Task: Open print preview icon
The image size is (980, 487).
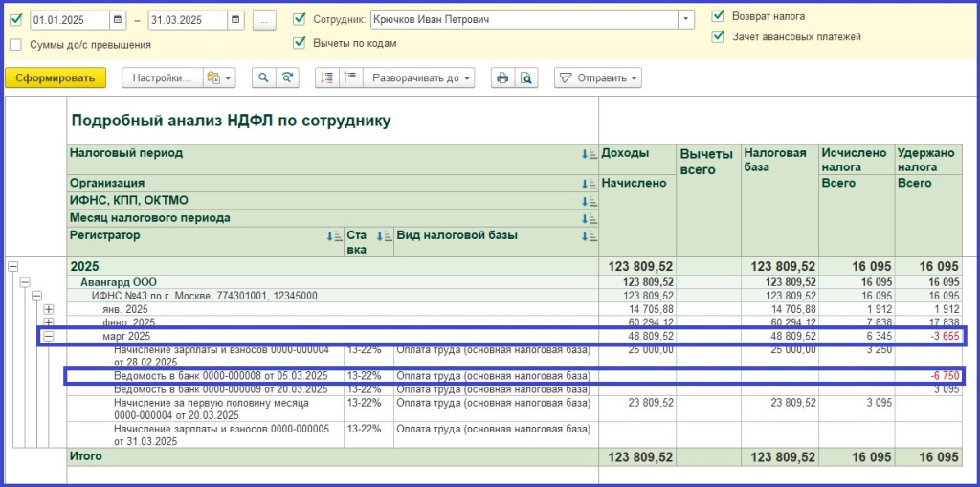Action: click(x=525, y=78)
